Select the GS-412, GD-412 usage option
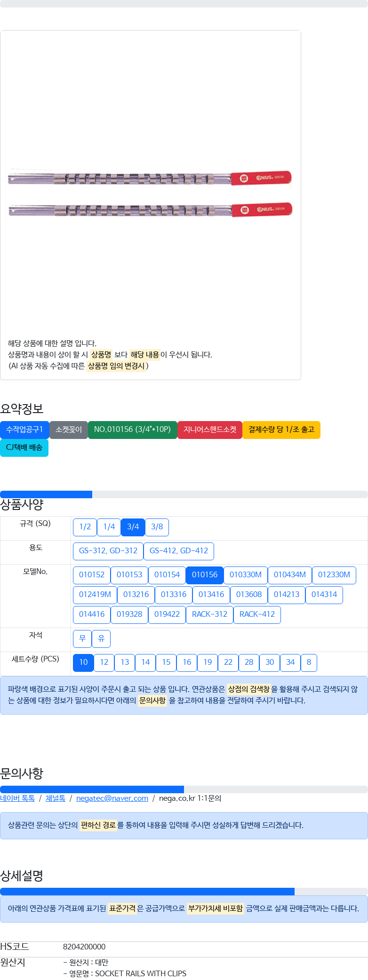Viewport: 368px width, 980px height. [179, 551]
